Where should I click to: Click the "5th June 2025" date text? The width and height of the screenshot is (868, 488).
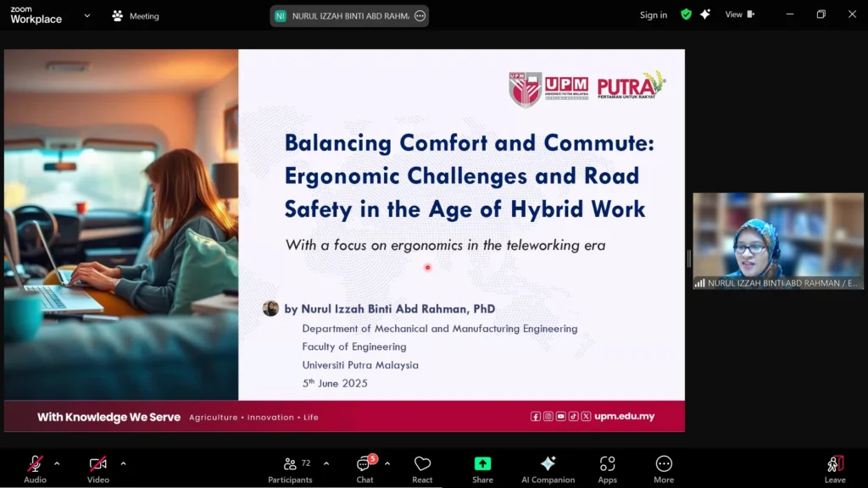(335, 383)
